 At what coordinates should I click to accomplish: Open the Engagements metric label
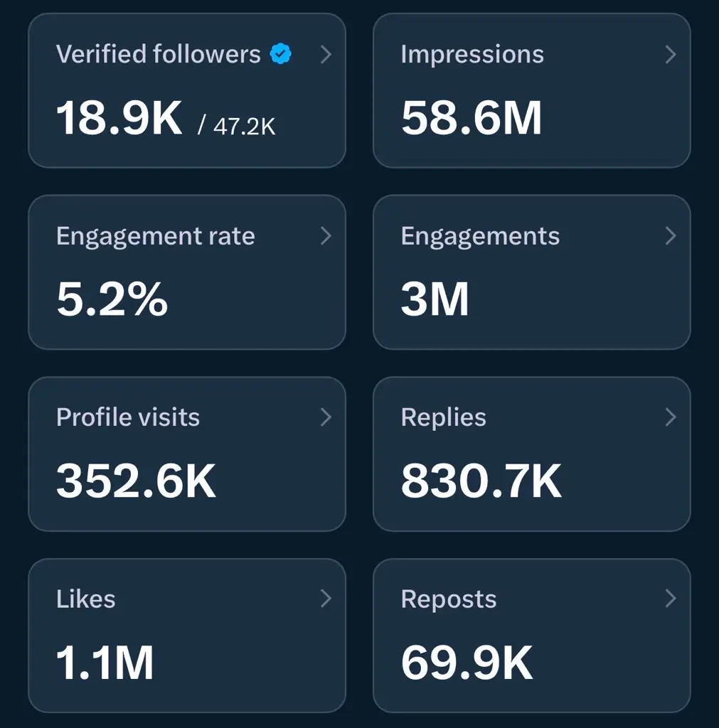[x=480, y=236]
